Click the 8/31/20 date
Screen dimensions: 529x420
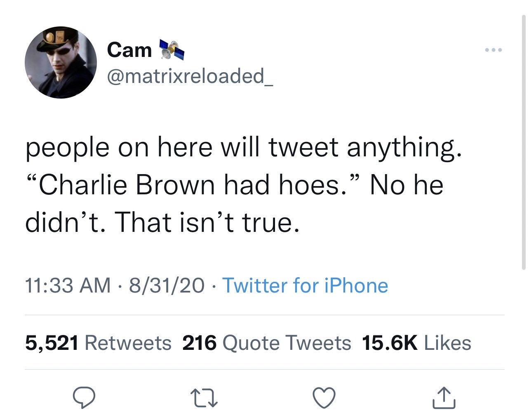tap(167, 286)
